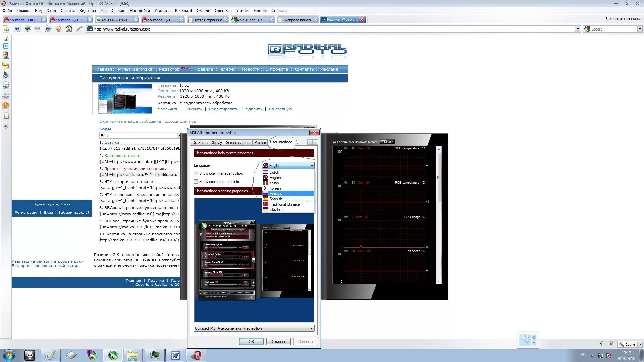Expand the page zoom 100% dropdown

tap(640, 344)
